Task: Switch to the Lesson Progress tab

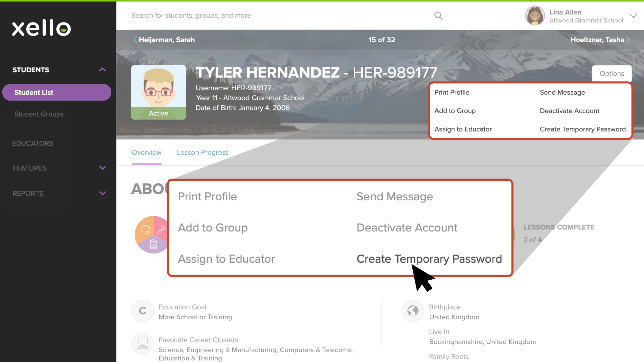Action: [202, 152]
